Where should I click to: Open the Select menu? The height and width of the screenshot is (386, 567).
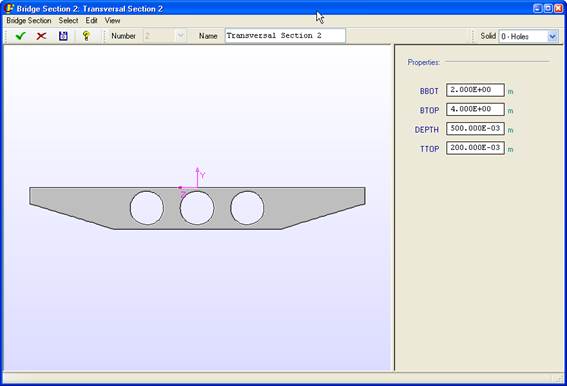pos(68,21)
